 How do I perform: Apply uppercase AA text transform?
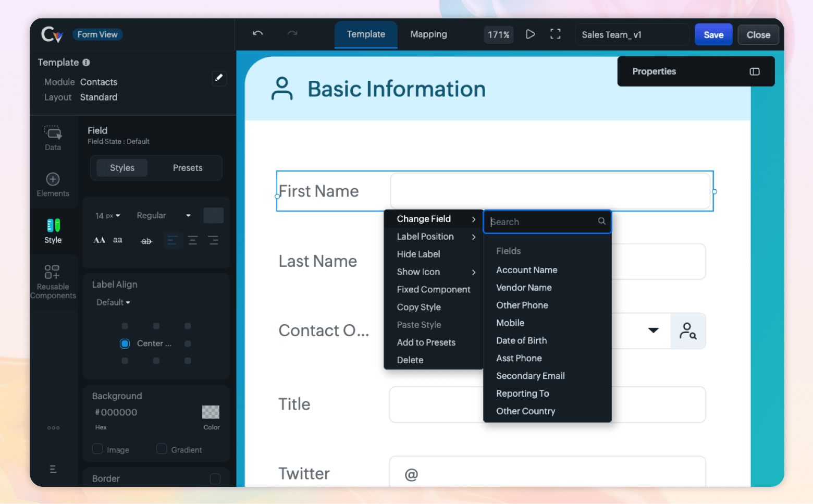100,240
